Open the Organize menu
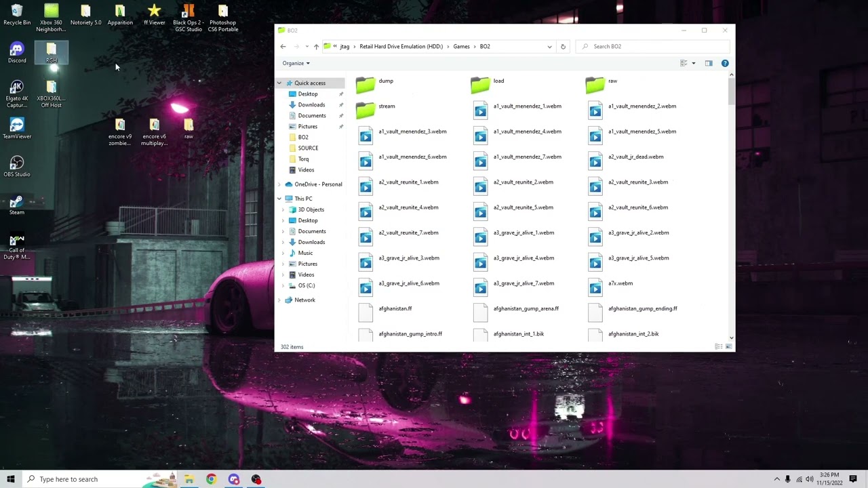The height and width of the screenshot is (488, 868). [x=296, y=63]
